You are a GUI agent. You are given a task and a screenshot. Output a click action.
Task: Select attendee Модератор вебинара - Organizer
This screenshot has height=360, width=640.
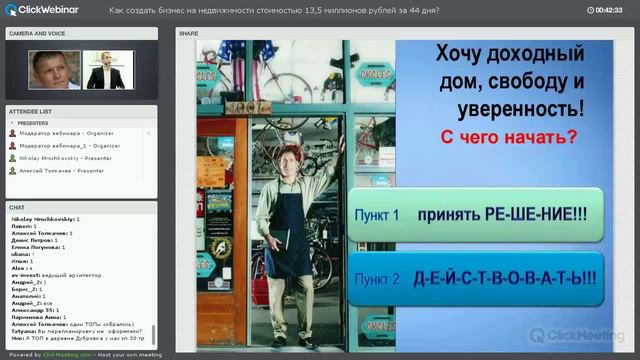(x=67, y=133)
